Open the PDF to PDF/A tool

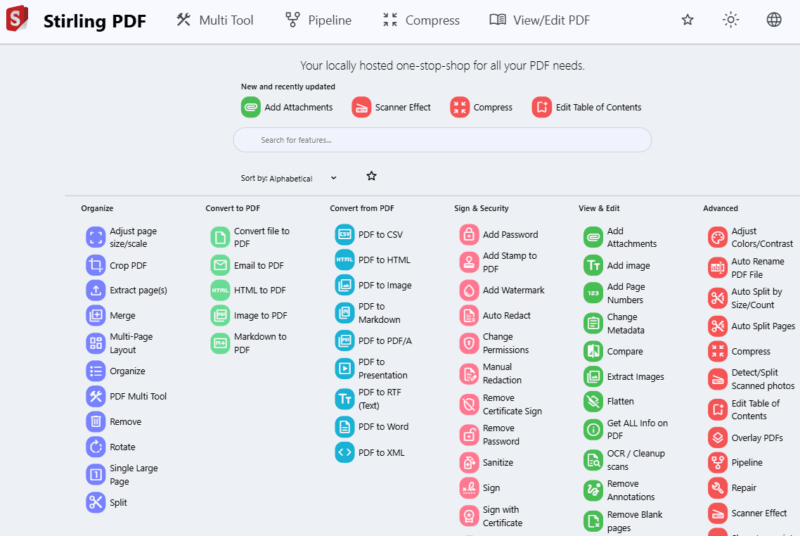tap(373, 341)
